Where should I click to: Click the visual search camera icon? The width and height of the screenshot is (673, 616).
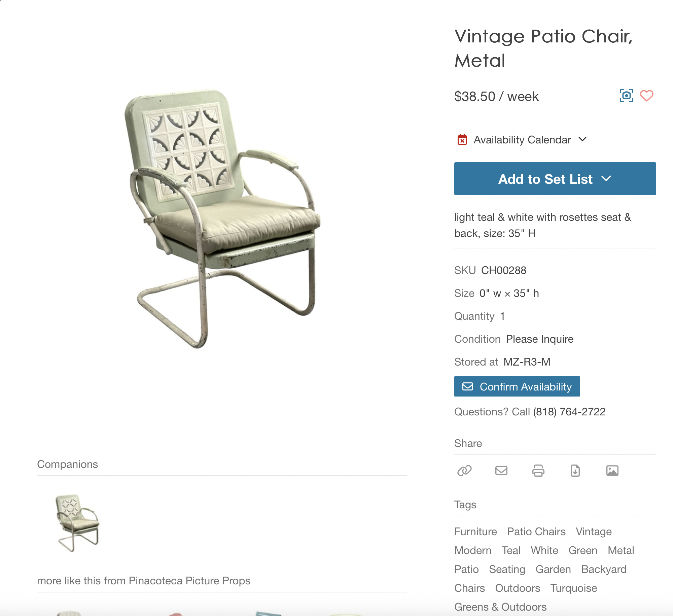point(626,96)
